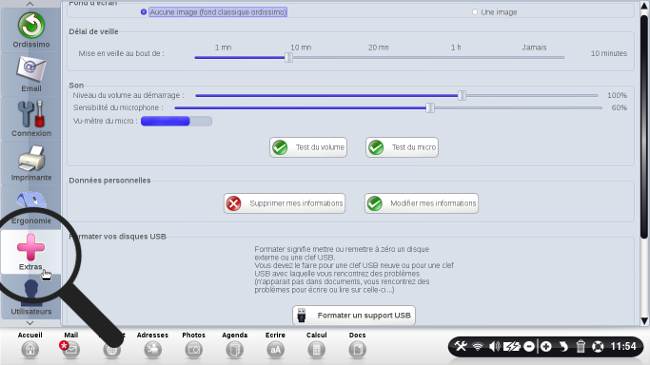Viewport: 650px width, 365px height.
Task: Collapse sidebar list with top chevron
Action: point(30,4)
